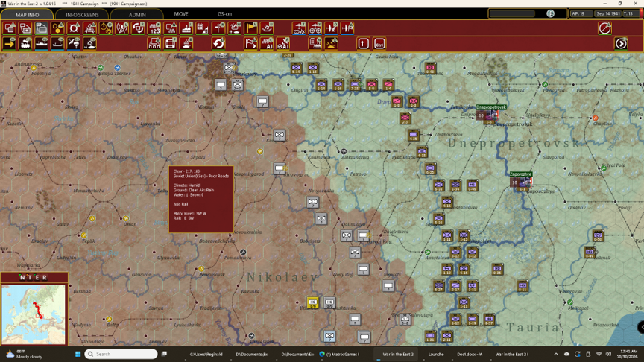Toggle the first overlapping-squares map display button
Viewport: 644px width, 362px height.
point(10,28)
